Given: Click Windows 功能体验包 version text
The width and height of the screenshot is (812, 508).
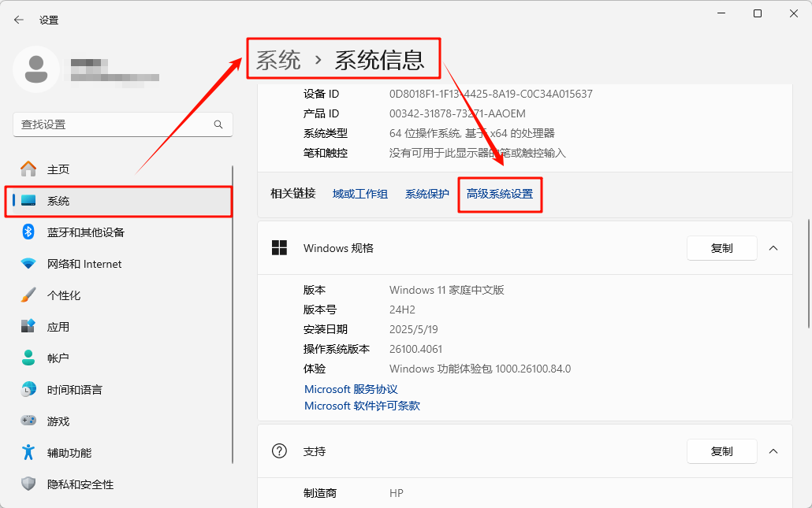Looking at the screenshot, I should [x=480, y=369].
